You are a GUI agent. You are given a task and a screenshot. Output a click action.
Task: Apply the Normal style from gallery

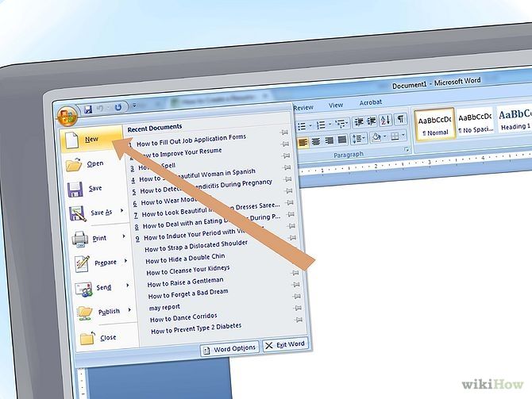click(434, 125)
